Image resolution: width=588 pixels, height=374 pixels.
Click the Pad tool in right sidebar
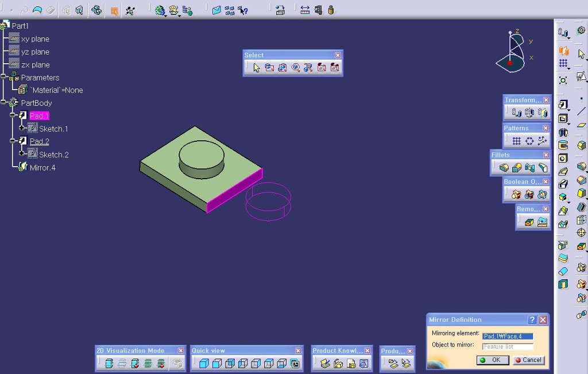pyautogui.click(x=563, y=105)
